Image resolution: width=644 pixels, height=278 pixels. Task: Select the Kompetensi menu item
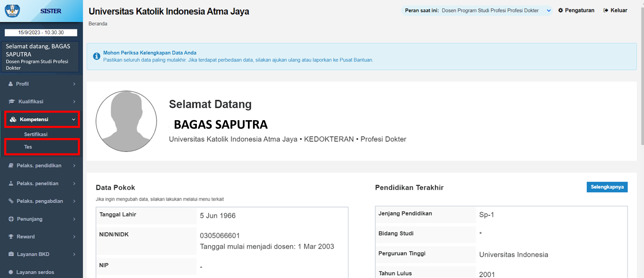(x=42, y=119)
